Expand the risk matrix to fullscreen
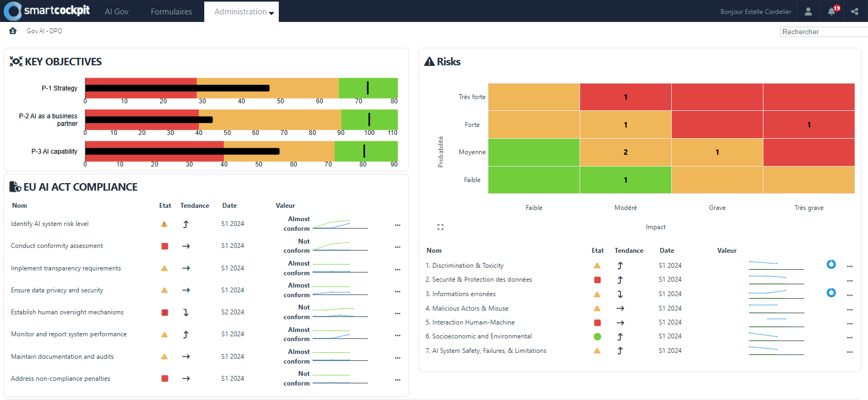Image resolution: width=868 pixels, height=400 pixels. coord(440,227)
